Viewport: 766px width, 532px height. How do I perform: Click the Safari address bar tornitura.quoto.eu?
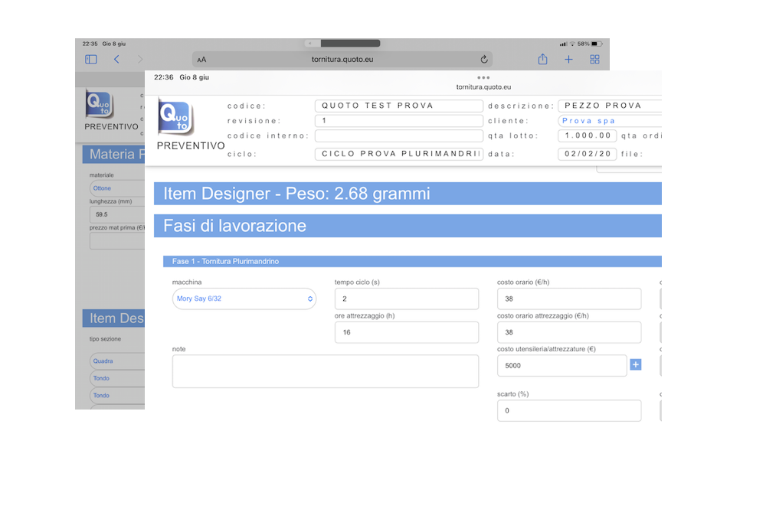pyautogui.click(x=342, y=60)
